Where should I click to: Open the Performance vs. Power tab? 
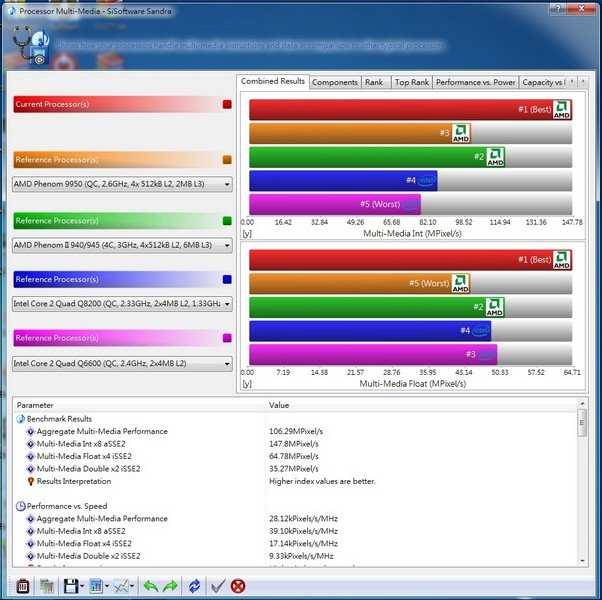point(475,82)
